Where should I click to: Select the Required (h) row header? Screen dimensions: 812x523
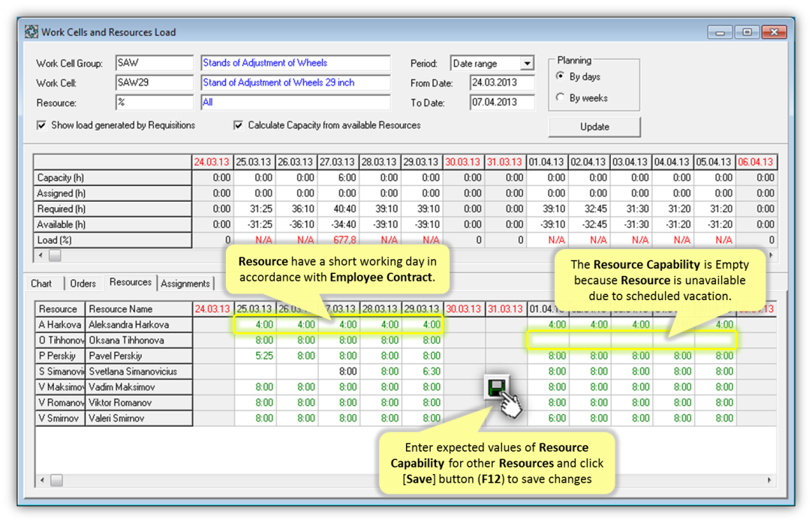tap(113, 209)
